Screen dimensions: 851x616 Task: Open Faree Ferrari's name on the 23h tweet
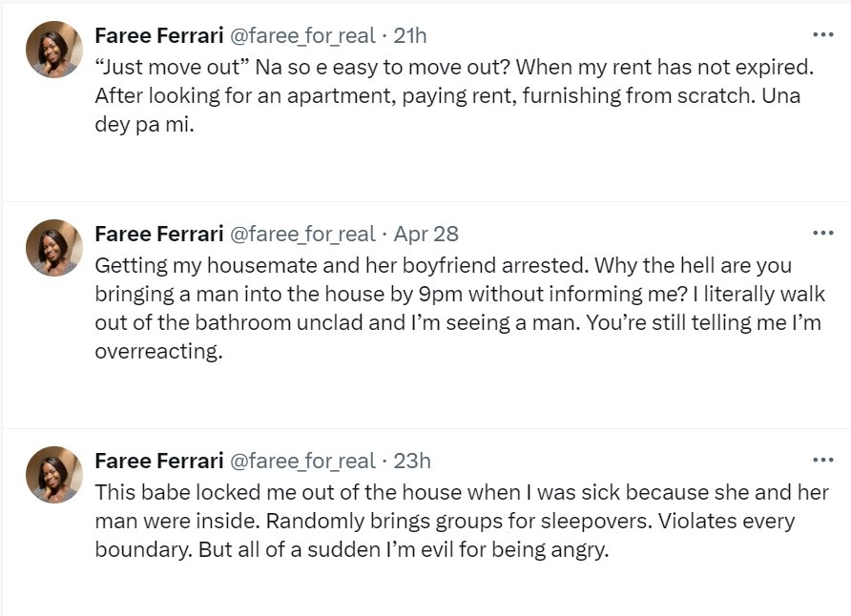[x=159, y=461]
